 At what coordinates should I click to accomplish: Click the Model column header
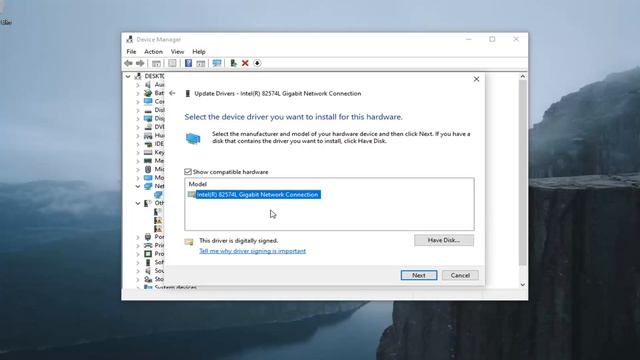pyautogui.click(x=198, y=184)
